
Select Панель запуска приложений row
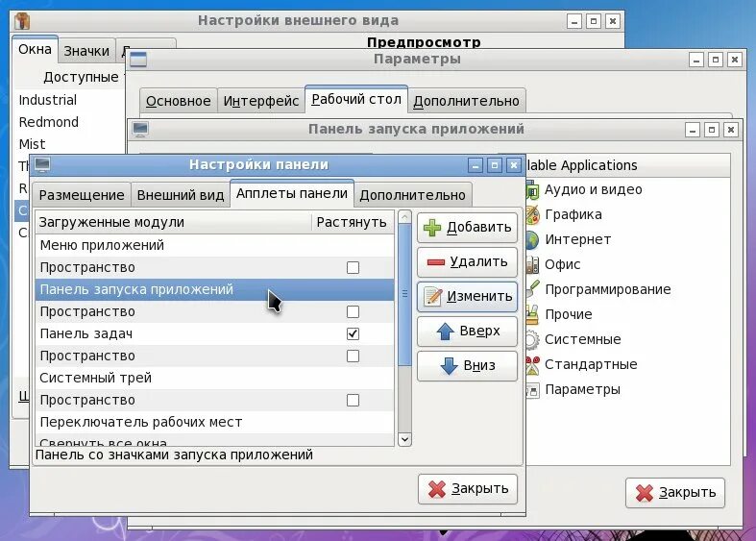[214, 290]
